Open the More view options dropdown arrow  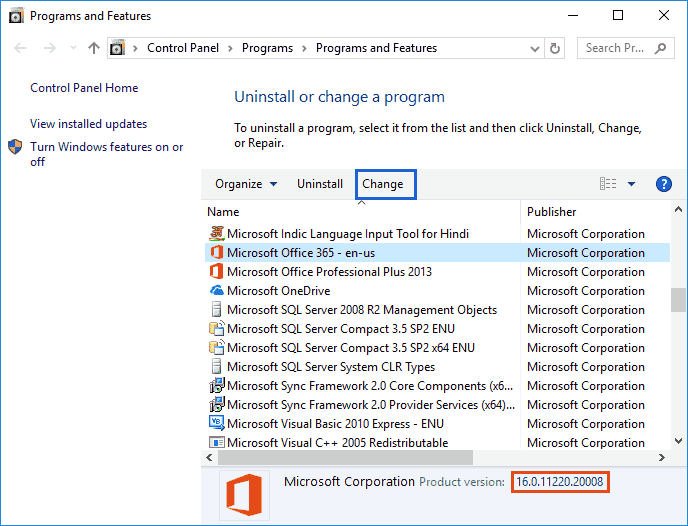pos(631,184)
